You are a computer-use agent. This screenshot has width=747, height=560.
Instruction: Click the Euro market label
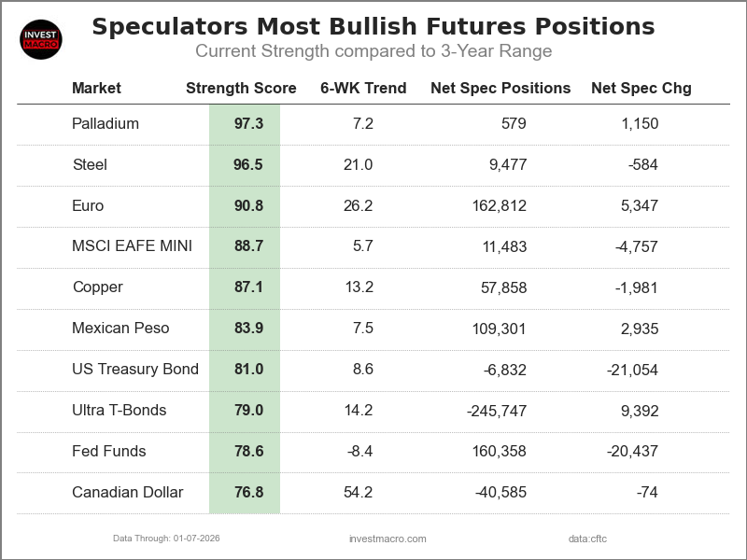click(88, 205)
